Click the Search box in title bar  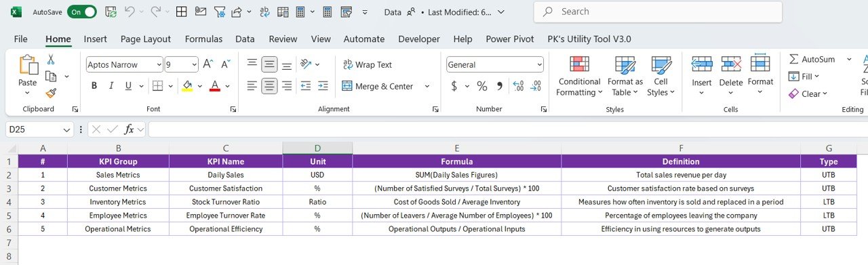point(658,12)
